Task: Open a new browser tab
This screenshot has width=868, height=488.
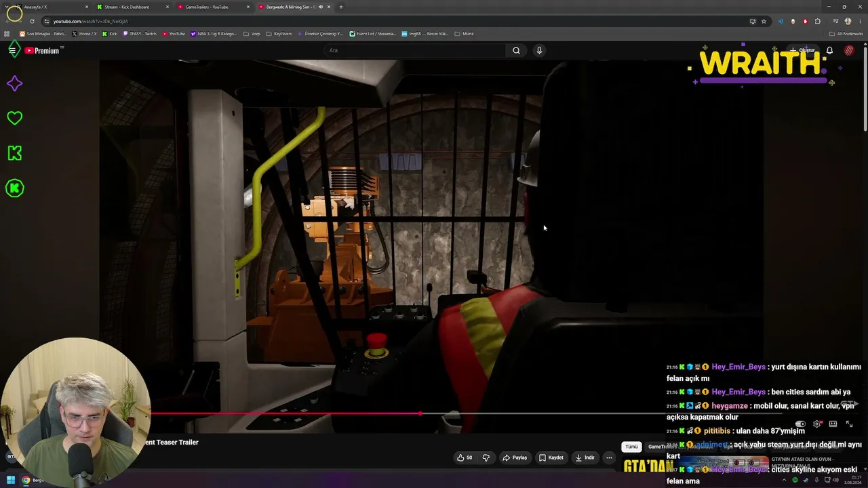Action: (x=341, y=7)
